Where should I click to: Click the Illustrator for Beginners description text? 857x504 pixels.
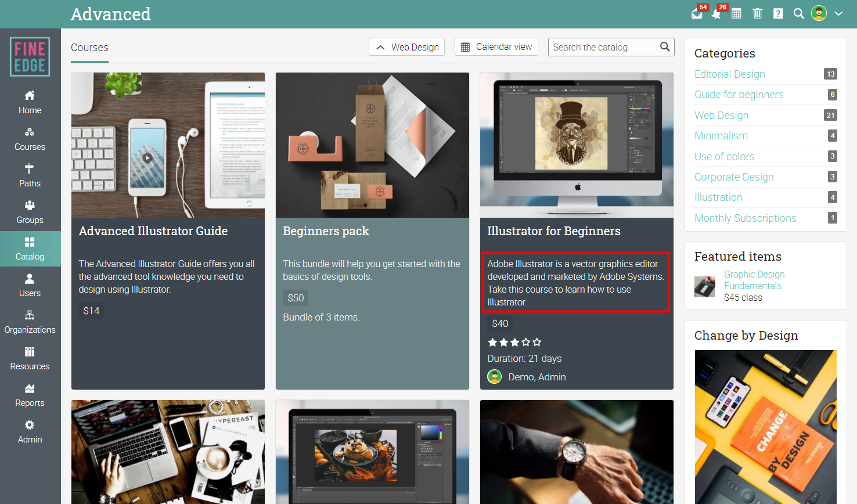(575, 283)
